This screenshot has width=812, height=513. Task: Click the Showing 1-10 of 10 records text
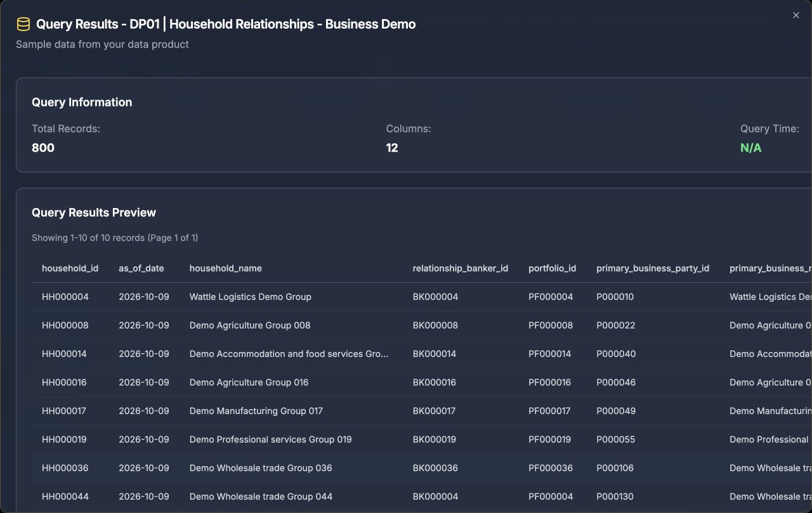pos(115,238)
